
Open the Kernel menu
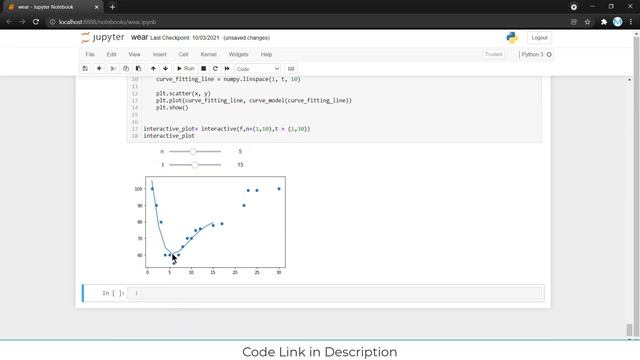pos(209,54)
